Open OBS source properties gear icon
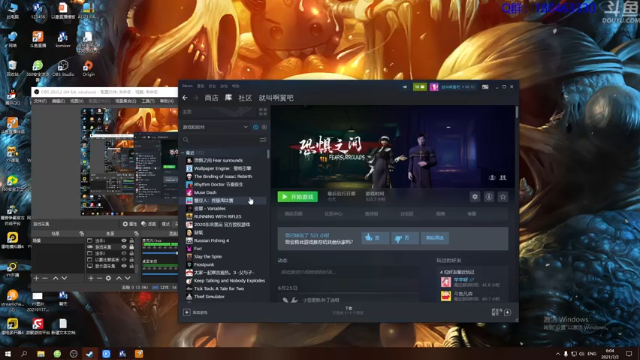Screen dimensions: 640x360 tap(108, 278)
